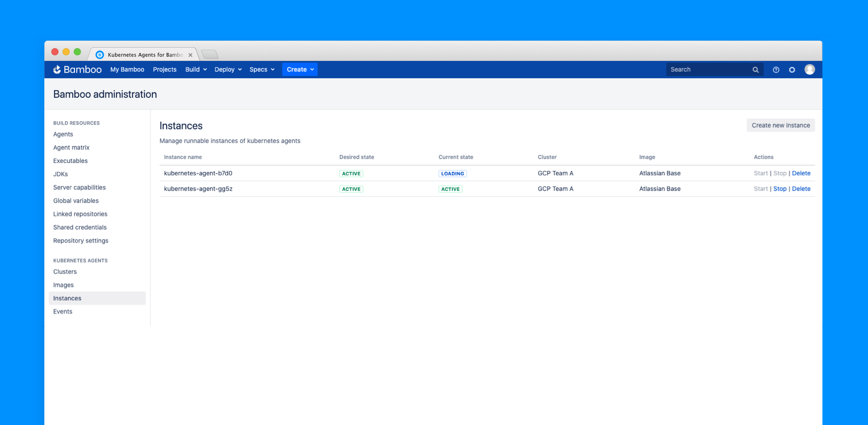Click the Actions column header

point(764,157)
